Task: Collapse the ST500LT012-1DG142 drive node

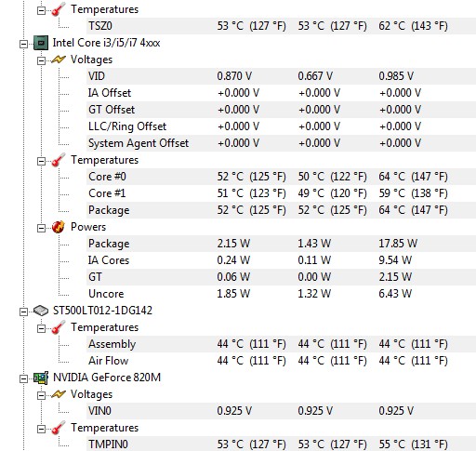Action: pyautogui.click(x=23, y=312)
